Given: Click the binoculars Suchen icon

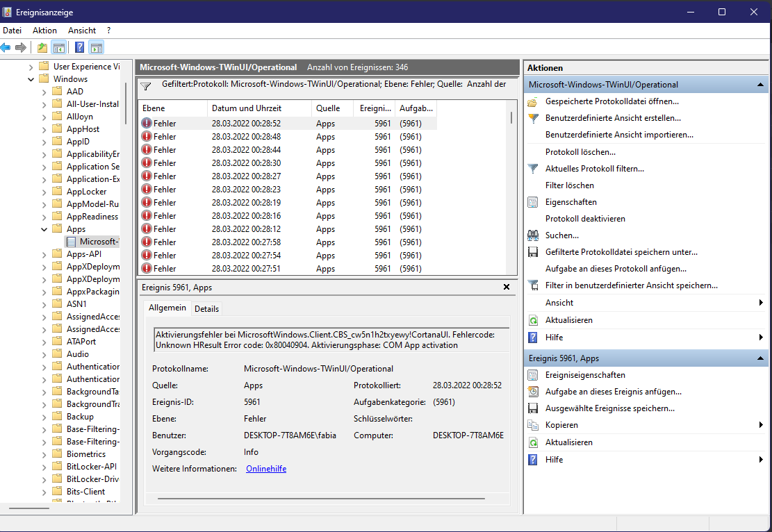Looking at the screenshot, I should click(x=533, y=235).
